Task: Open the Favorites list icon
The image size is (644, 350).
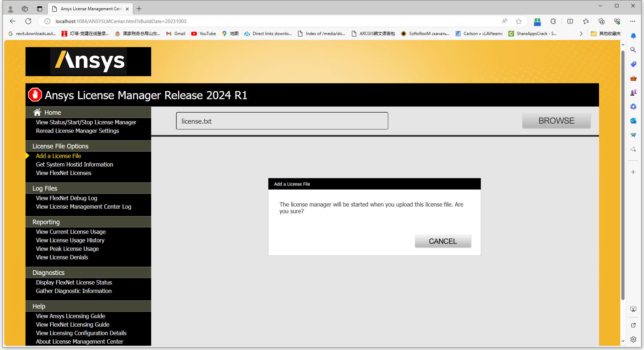Action: 586,21
